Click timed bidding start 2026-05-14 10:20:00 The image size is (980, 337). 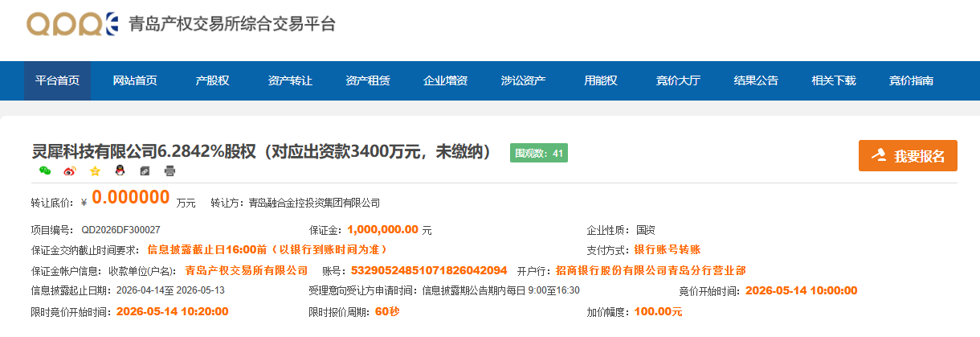pyautogui.click(x=172, y=311)
